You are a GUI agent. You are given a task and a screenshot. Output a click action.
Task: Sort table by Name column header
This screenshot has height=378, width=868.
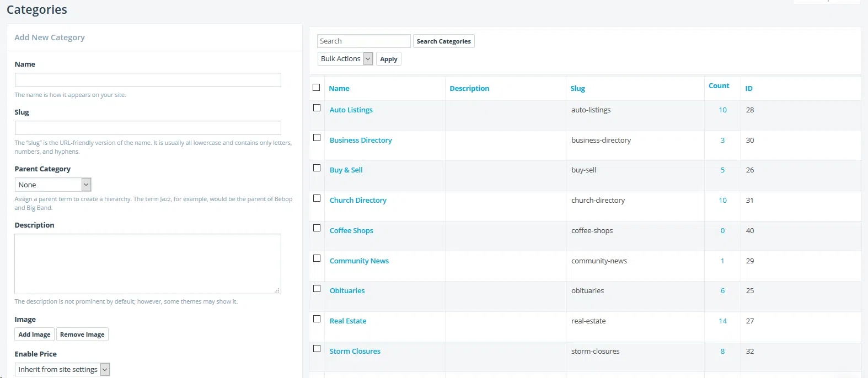(x=339, y=89)
